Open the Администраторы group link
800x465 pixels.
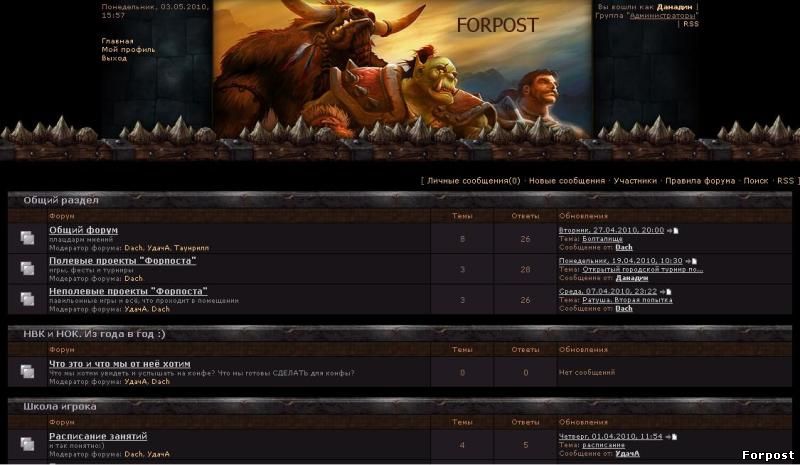pyautogui.click(x=663, y=16)
